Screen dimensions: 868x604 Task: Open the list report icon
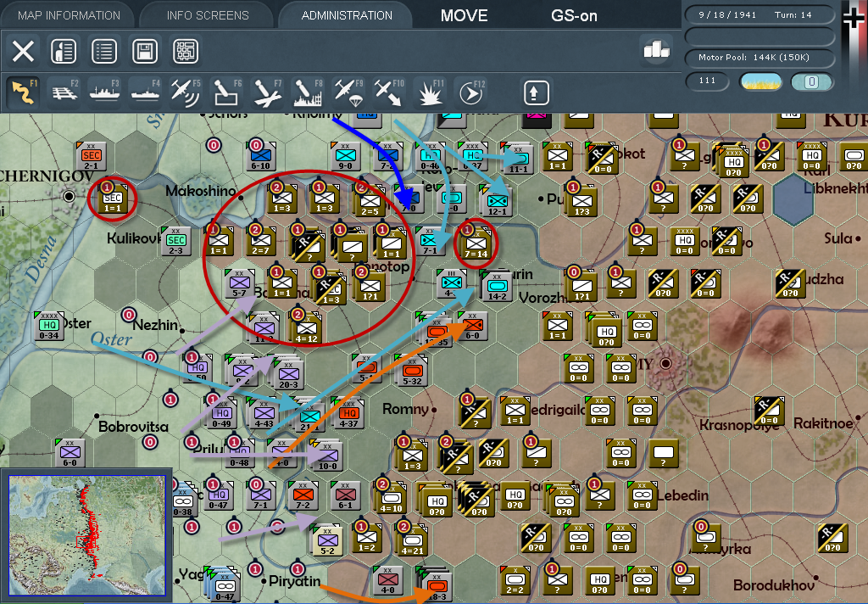pos(104,52)
